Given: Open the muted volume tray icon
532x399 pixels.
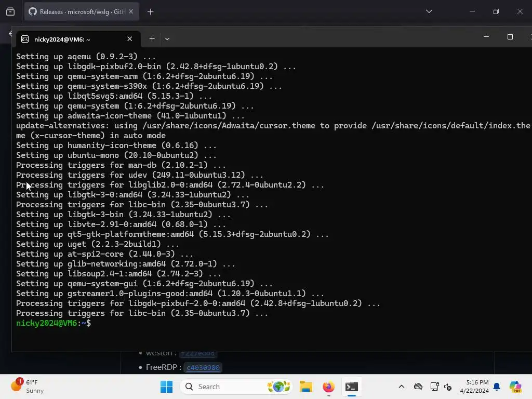Looking at the screenshot, I should pos(448,387).
